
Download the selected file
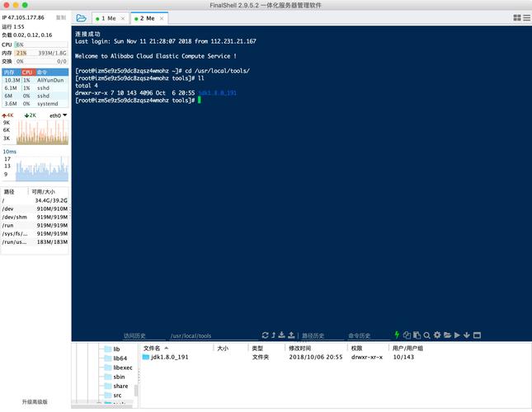[281, 335]
